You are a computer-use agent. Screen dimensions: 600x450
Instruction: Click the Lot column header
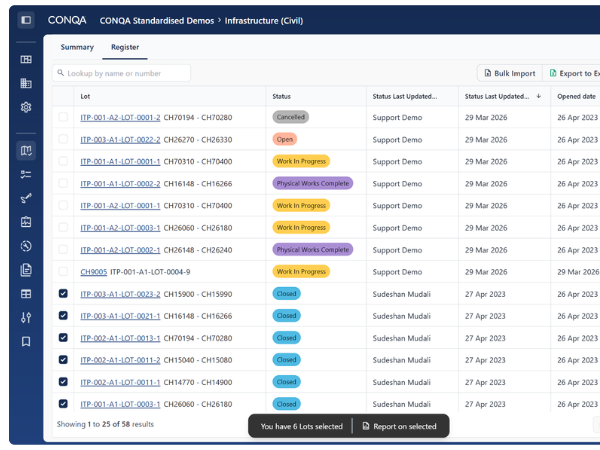tap(86, 96)
